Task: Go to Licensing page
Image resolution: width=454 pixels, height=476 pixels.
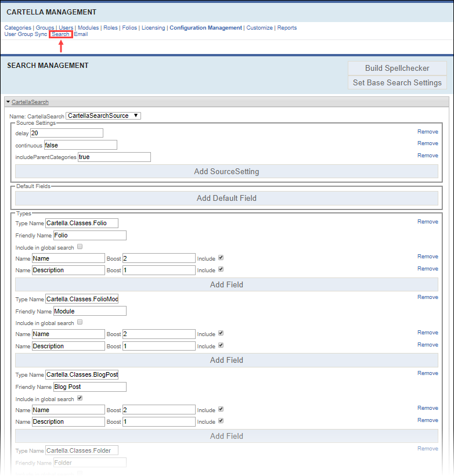Action: click(x=153, y=28)
